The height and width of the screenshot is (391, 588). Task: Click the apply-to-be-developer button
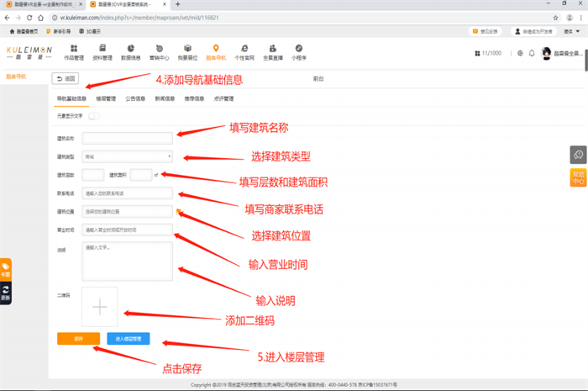click(x=533, y=31)
